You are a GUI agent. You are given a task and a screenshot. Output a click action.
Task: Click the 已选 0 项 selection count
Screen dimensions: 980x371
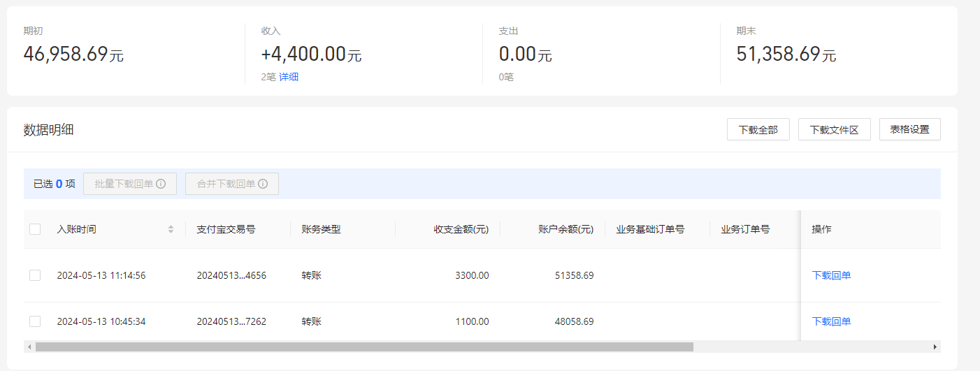(55, 184)
